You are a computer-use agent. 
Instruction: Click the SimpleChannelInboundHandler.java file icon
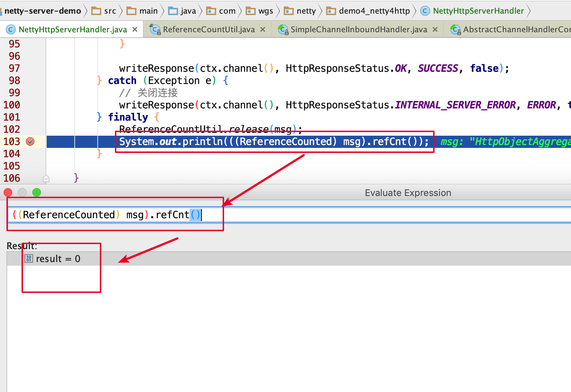(x=283, y=29)
